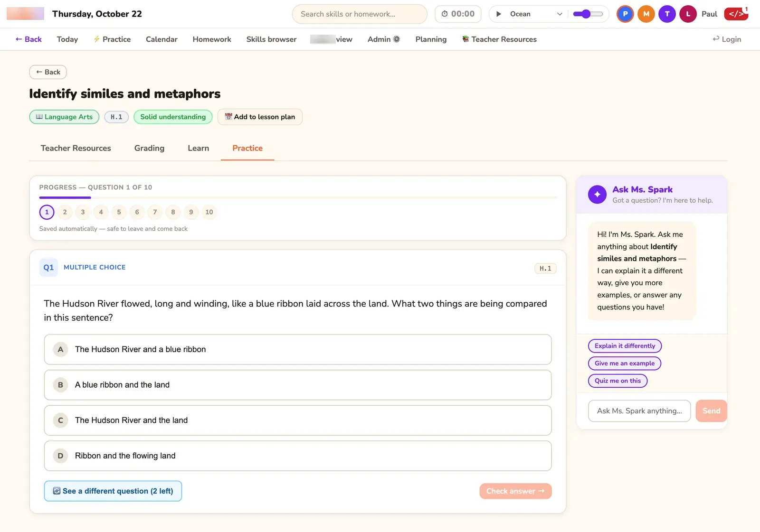Click the orange M user avatar

tap(646, 14)
